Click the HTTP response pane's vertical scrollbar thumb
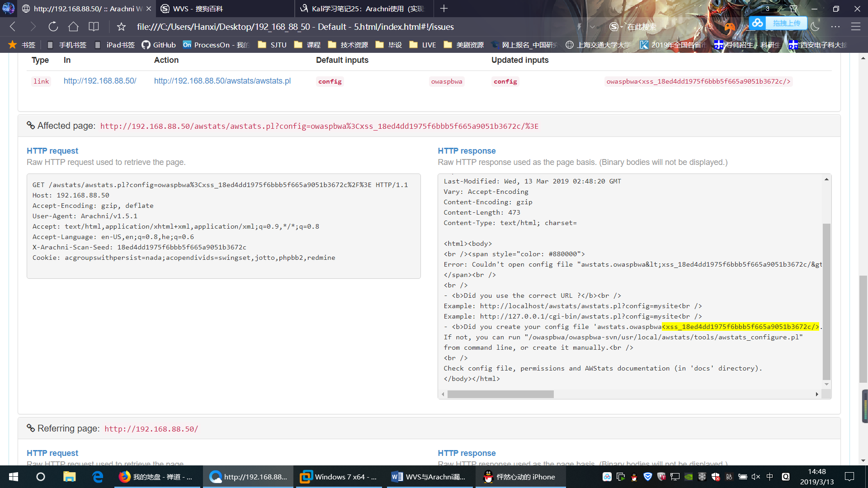Viewport: 868px width, 488px height. pyautogui.click(x=826, y=301)
